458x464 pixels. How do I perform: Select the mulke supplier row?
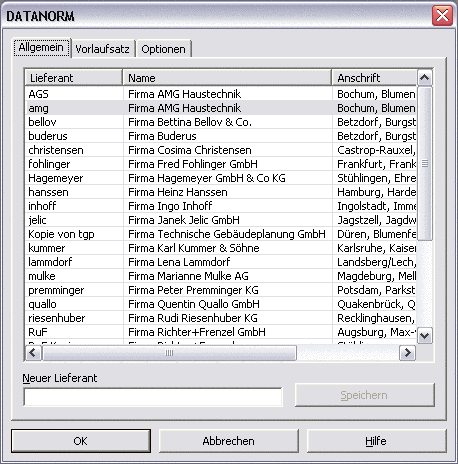[221, 276]
